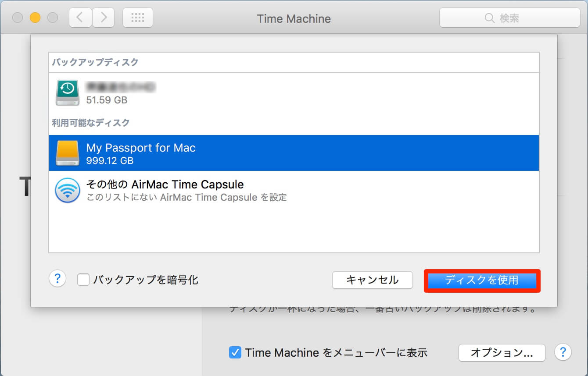This screenshot has height=376, width=588.
Task: Select the その他の AirMac Time Capsule row
Action: tap(294, 190)
